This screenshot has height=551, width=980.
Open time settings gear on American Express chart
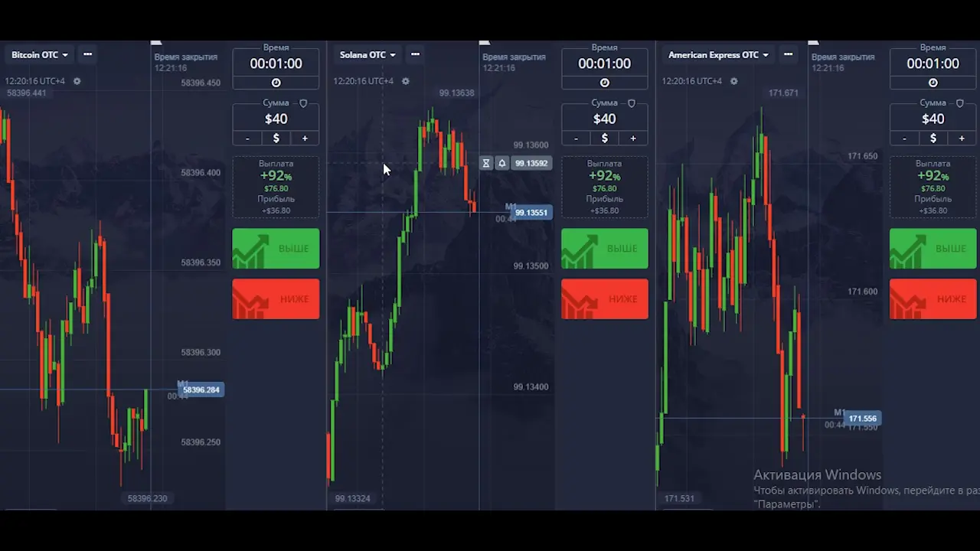pos(733,81)
